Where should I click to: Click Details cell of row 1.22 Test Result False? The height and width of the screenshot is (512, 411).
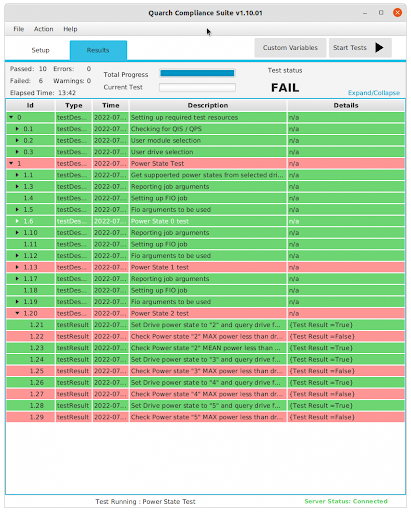point(346,336)
